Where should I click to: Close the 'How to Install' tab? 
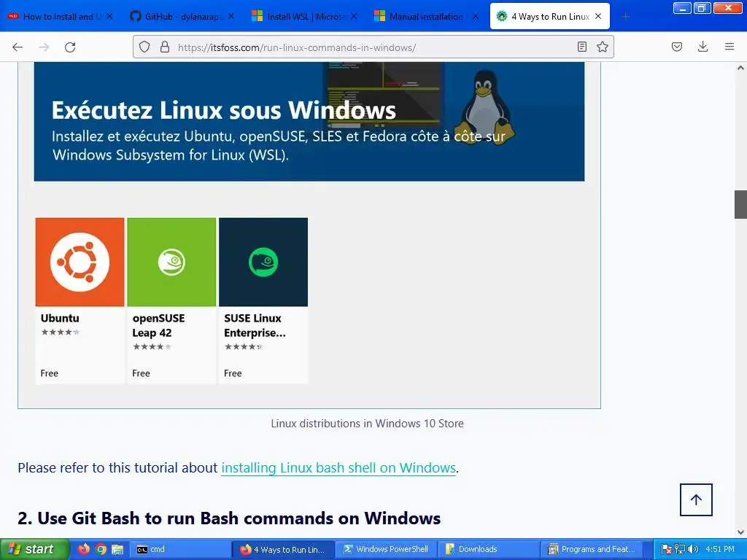click(109, 16)
